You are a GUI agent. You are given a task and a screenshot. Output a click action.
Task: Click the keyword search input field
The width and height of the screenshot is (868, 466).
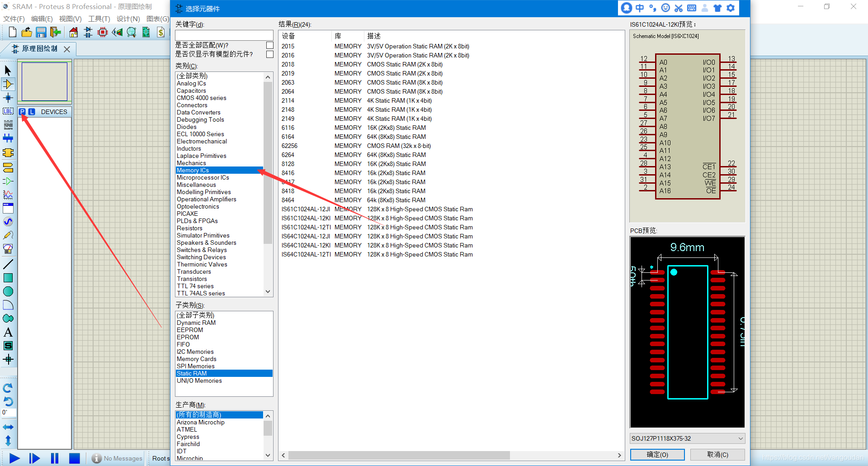pyautogui.click(x=224, y=35)
